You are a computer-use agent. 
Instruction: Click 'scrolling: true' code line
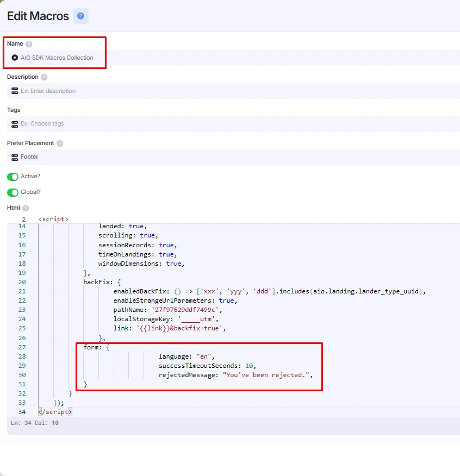(128, 236)
